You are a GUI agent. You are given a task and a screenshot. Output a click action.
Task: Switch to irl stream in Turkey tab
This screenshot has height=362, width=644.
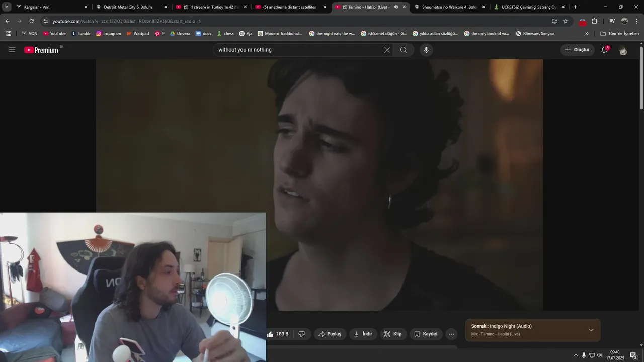coord(211,7)
